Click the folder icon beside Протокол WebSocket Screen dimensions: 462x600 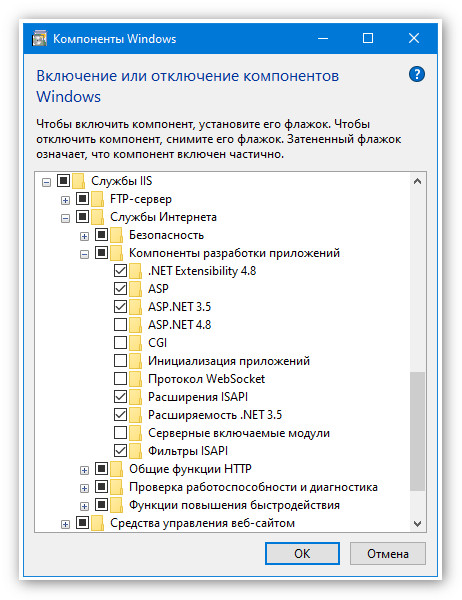point(136,378)
